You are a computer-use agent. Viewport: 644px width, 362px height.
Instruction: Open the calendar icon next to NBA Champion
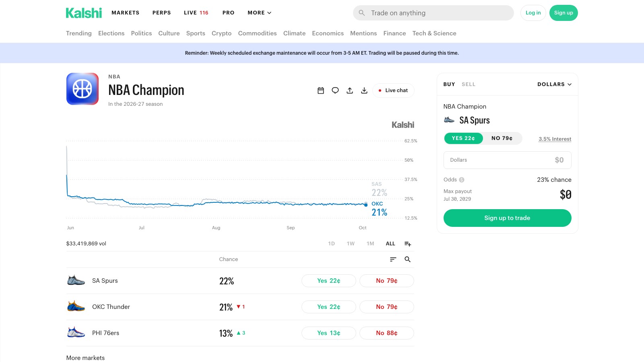click(321, 90)
